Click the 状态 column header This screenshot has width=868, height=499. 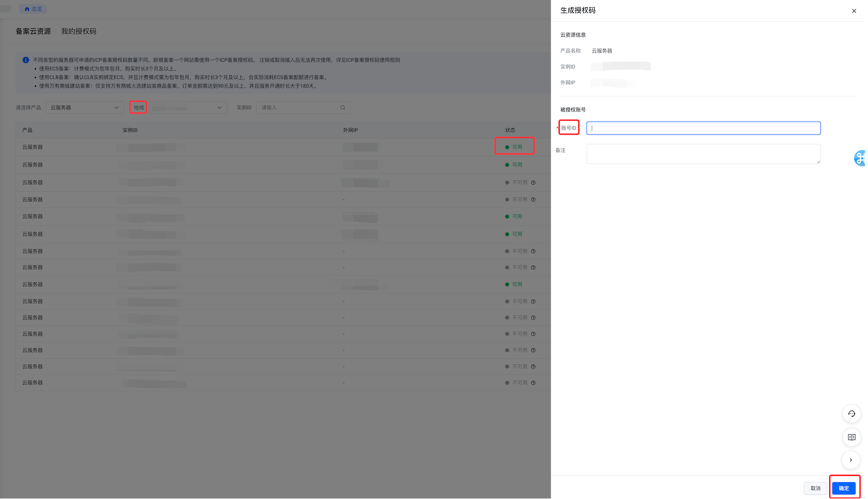[x=510, y=130]
